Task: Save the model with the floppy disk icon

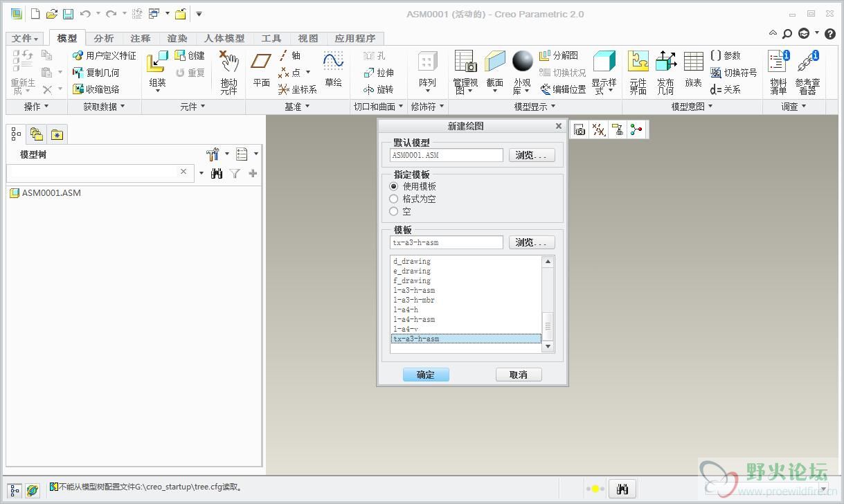Action: pos(68,14)
